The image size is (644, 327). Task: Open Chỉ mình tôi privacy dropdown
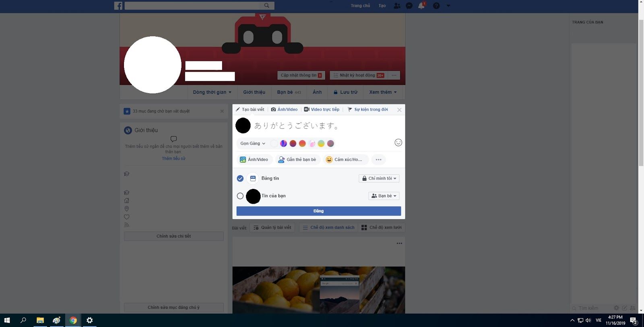(379, 178)
